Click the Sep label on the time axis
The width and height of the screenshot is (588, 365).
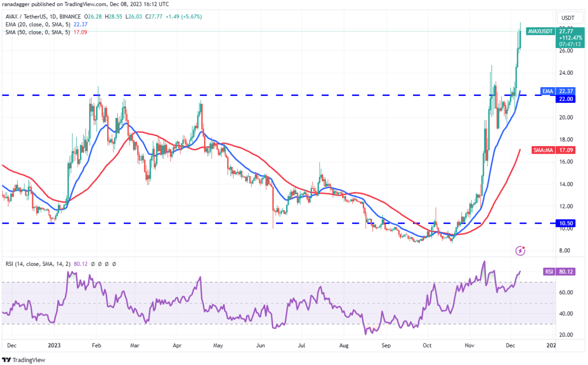(386, 346)
